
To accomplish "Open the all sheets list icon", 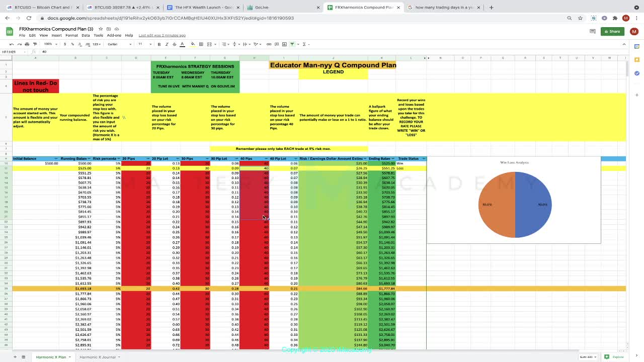I will tap(24, 357).
